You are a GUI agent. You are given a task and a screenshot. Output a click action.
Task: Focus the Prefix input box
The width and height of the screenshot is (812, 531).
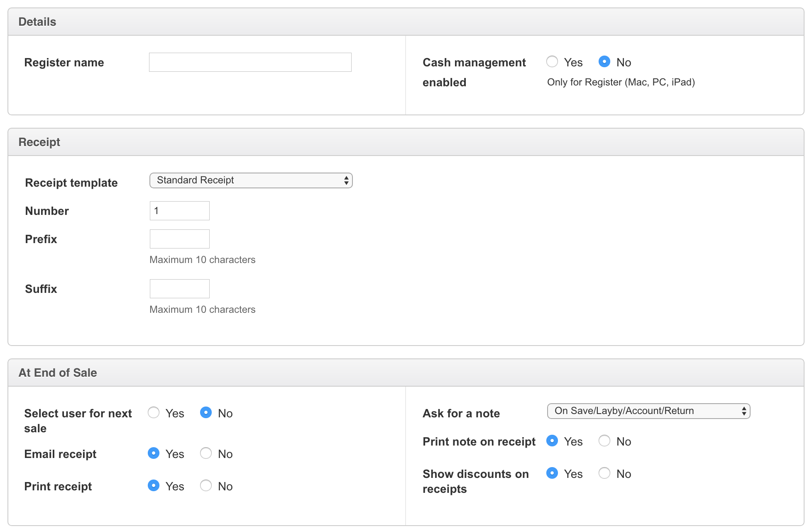tap(179, 239)
